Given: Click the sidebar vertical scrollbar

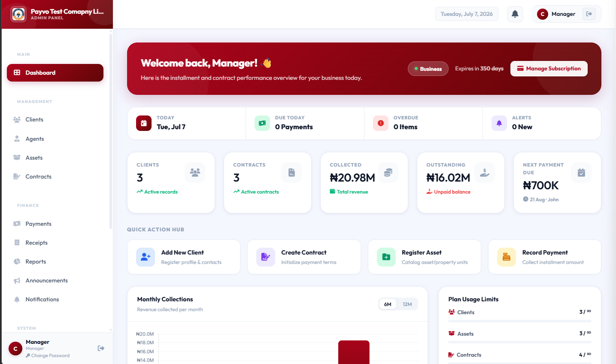Looking at the screenshot, I should coord(111,131).
